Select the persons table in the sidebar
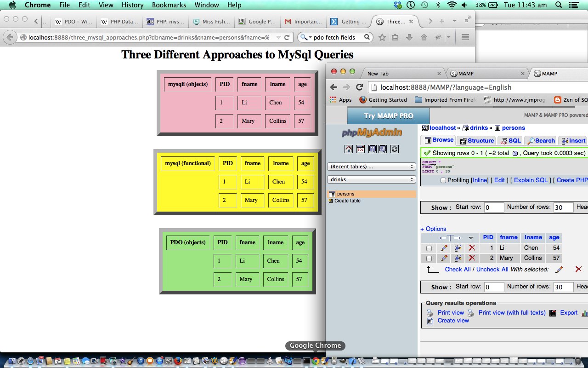The image size is (588, 368). pyautogui.click(x=372, y=194)
